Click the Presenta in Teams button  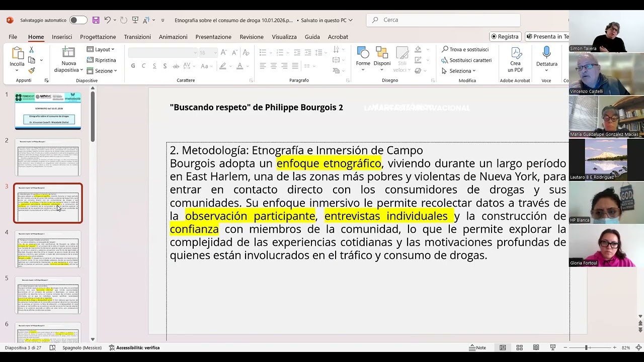(x=547, y=37)
